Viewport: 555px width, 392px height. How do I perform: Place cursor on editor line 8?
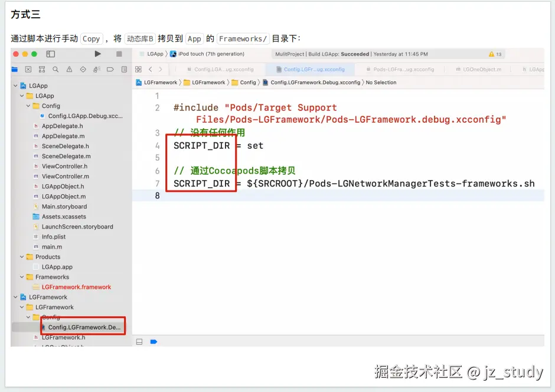tap(338, 195)
